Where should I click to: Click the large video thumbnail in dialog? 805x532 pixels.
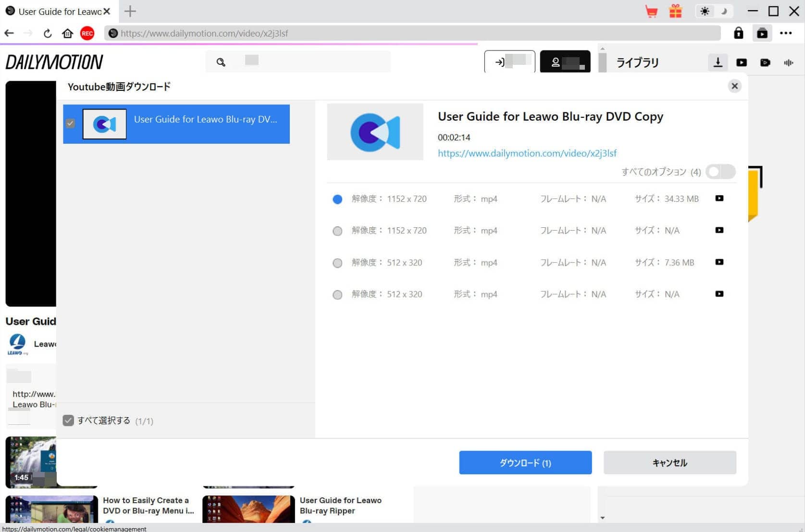click(x=375, y=132)
